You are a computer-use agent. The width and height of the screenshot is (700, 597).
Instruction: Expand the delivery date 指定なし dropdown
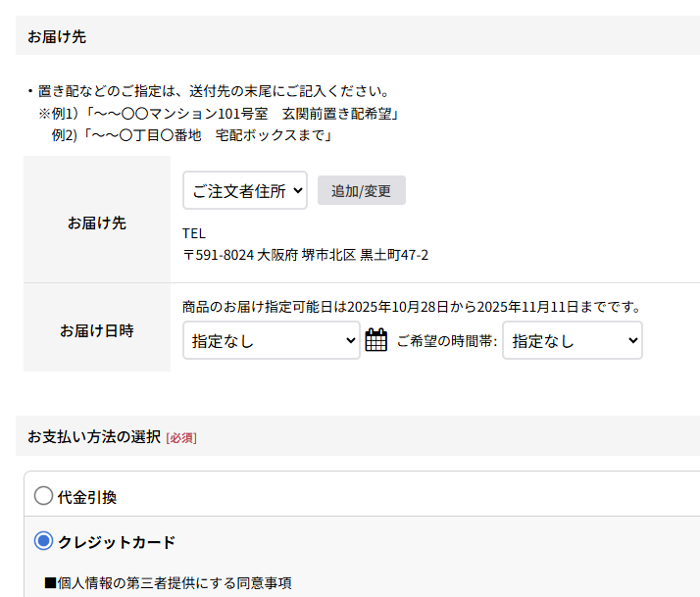point(272,340)
